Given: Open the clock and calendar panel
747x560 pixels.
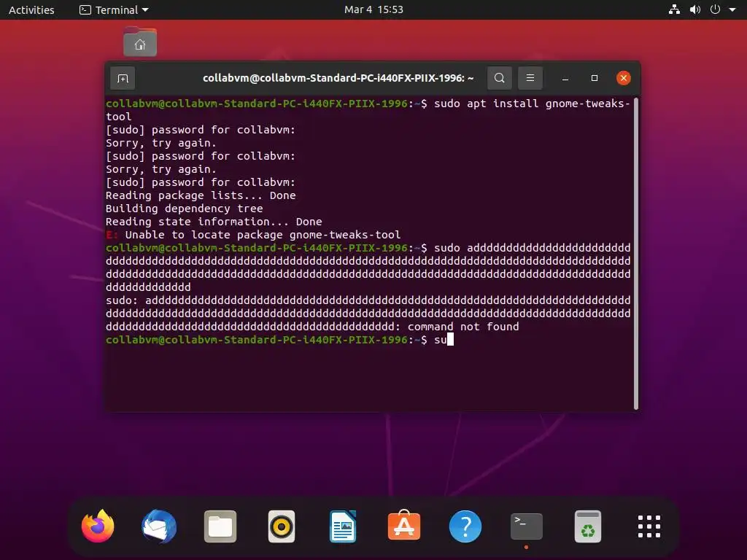Looking at the screenshot, I should click(373, 9).
